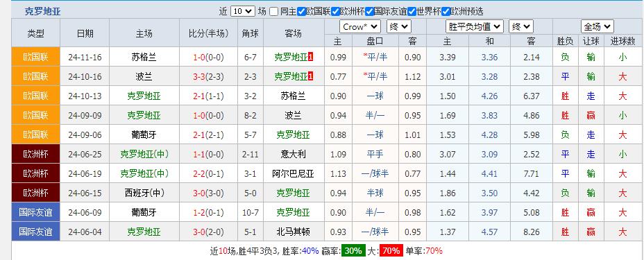Click date 24-06-04 in the table
644x260 pixels.
85,232
